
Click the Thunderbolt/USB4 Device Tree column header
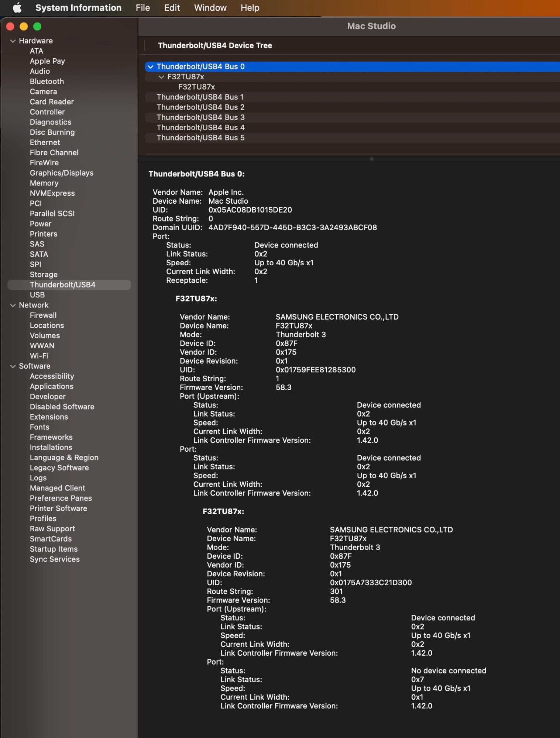(x=215, y=45)
